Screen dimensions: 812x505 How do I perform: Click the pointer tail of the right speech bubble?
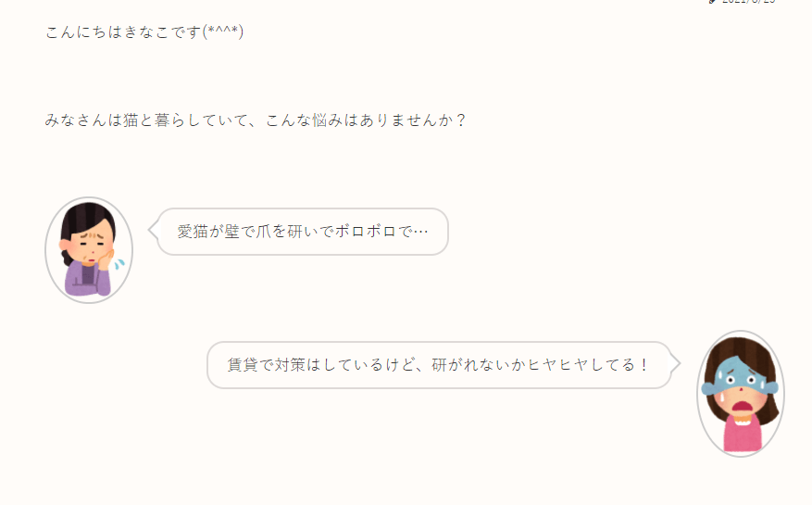[x=675, y=364]
